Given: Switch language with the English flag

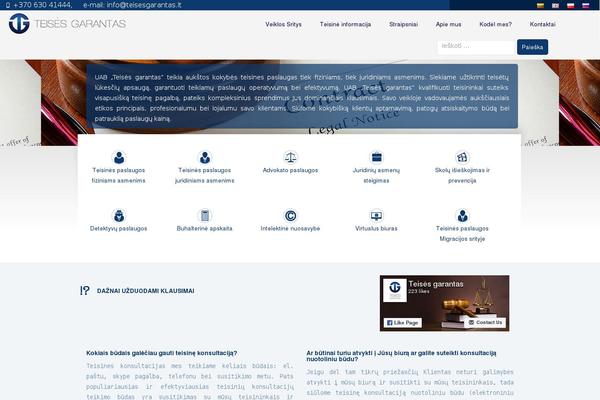Looking at the screenshot, I should click(555, 5).
